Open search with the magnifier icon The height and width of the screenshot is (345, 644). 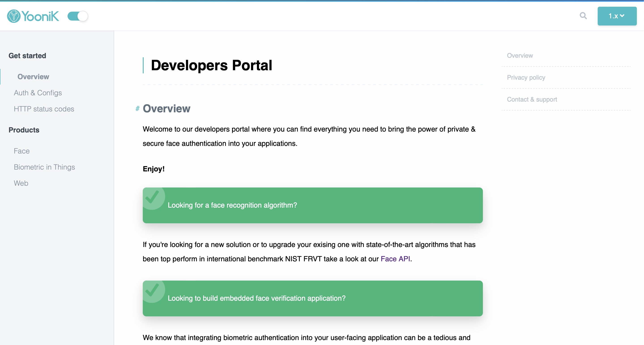tap(583, 16)
